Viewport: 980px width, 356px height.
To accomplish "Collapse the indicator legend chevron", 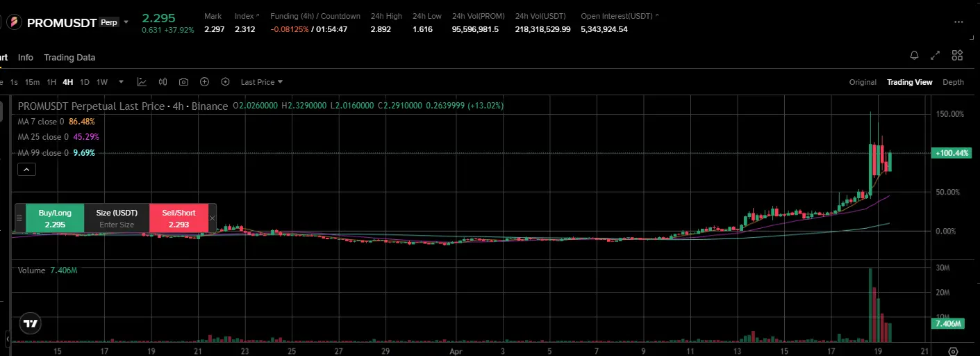I will coord(26,169).
